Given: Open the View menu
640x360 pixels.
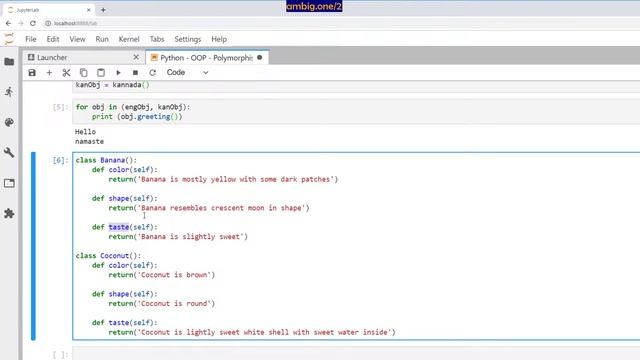Looking at the screenshot, I should click(x=77, y=39).
